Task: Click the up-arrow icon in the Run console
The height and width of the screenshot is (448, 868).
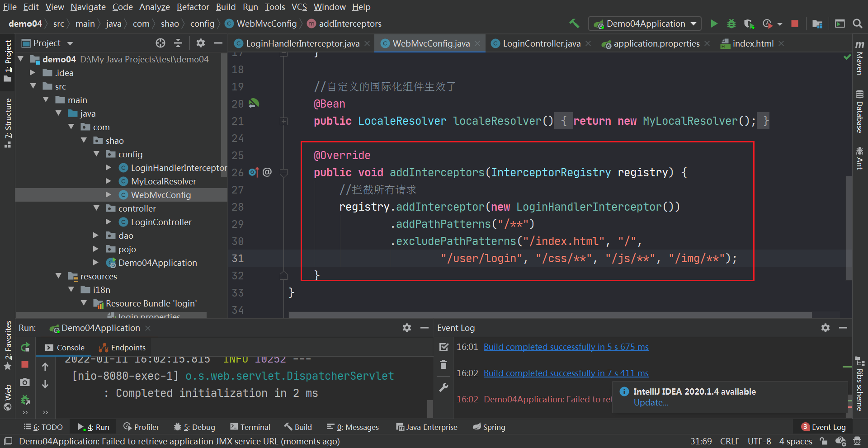Action: [45, 367]
